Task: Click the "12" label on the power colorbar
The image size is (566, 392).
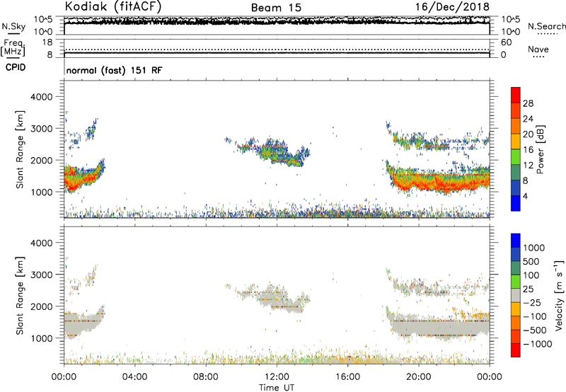Action: (528, 166)
